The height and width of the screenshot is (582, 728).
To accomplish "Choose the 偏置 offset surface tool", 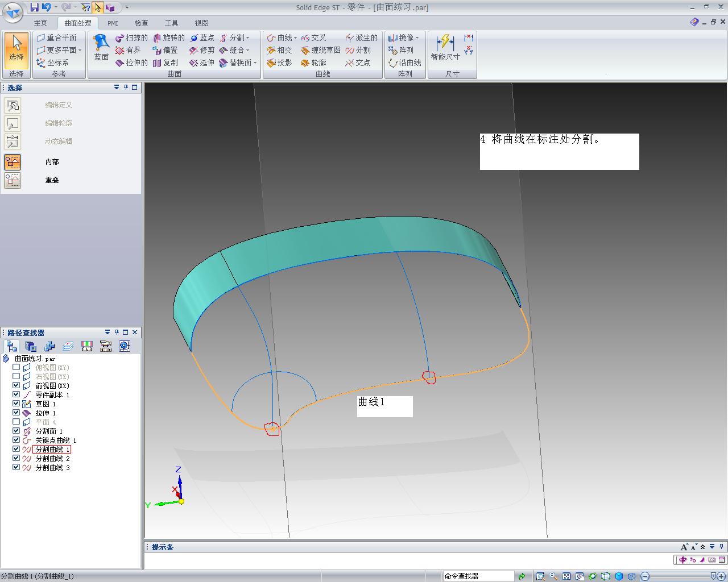I will click(x=165, y=50).
